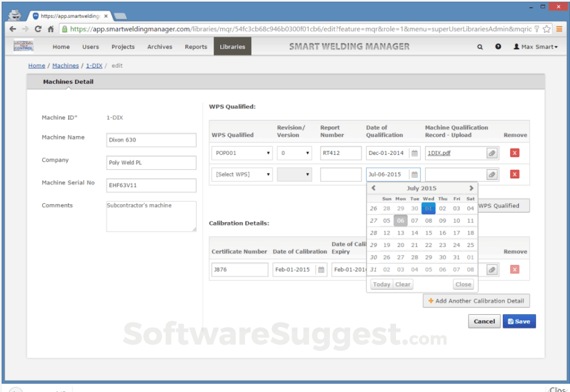Click the Machine Name field
570x392 pixels.
click(151, 140)
